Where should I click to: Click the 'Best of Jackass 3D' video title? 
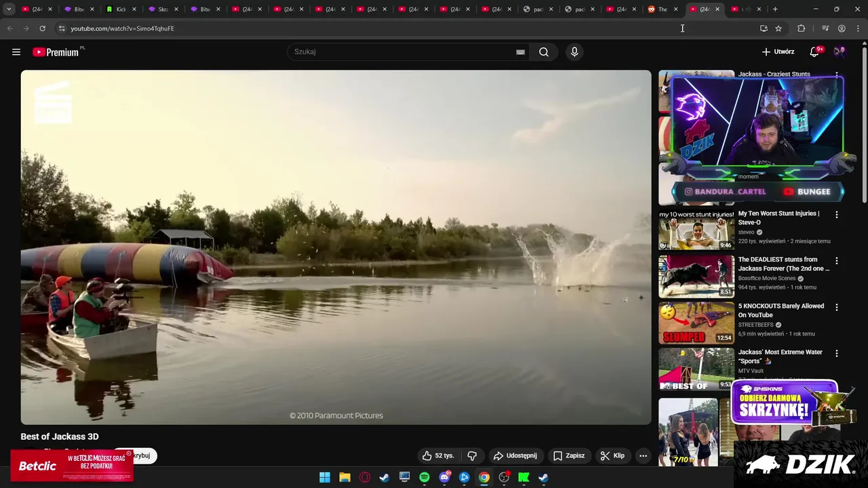[60, 436]
